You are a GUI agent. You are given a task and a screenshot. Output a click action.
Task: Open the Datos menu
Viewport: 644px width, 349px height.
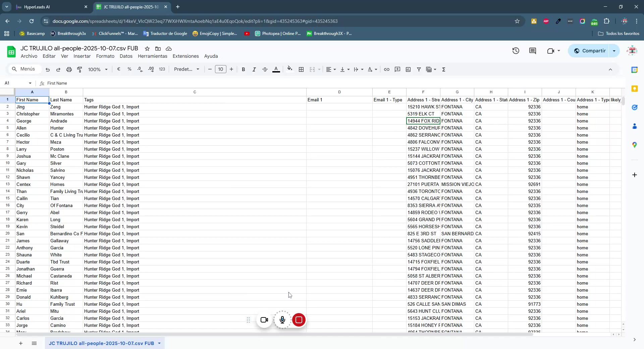[x=126, y=56]
